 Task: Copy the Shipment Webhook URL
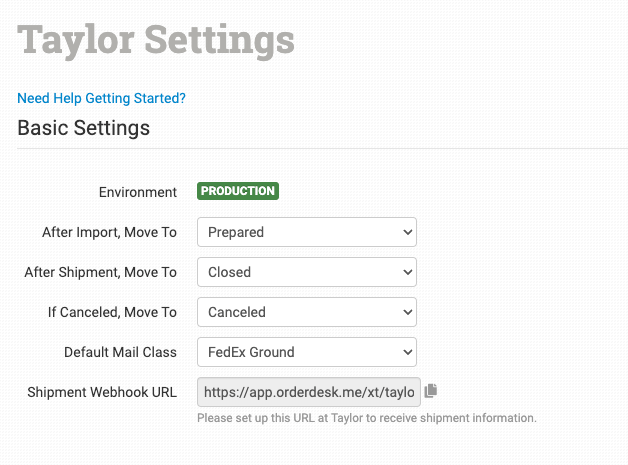(x=432, y=391)
